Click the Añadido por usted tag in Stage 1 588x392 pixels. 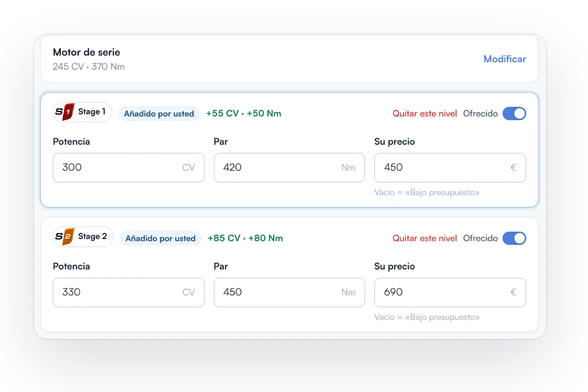click(159, 114)
